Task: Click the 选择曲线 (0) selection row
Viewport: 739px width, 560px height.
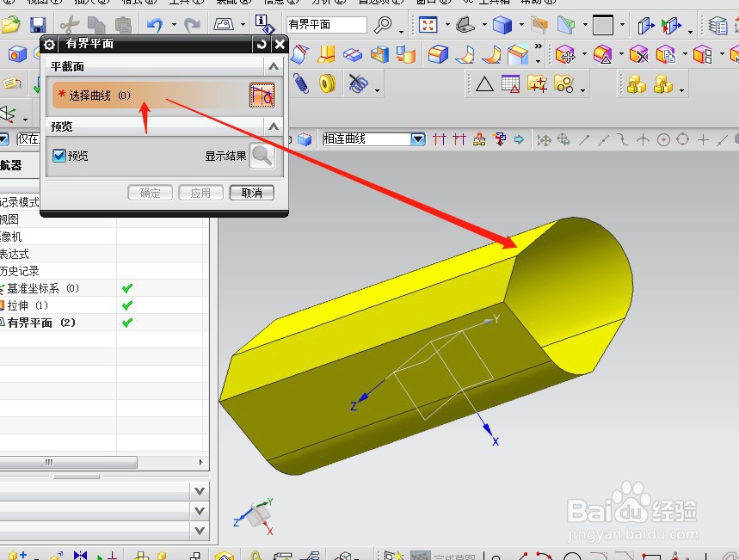Action: tap(150, 95)
